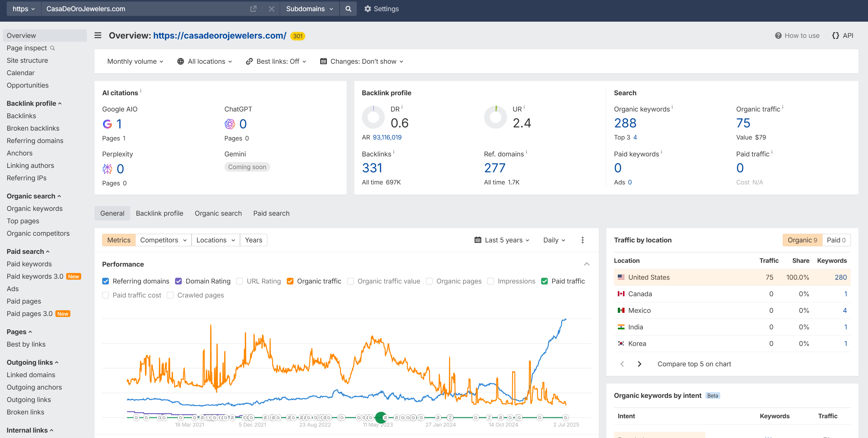Screen dimensions: 868x438
Task: Open the casadeorojewelers.com overview link
Action: pyautogui.click(x=220, y=36)
